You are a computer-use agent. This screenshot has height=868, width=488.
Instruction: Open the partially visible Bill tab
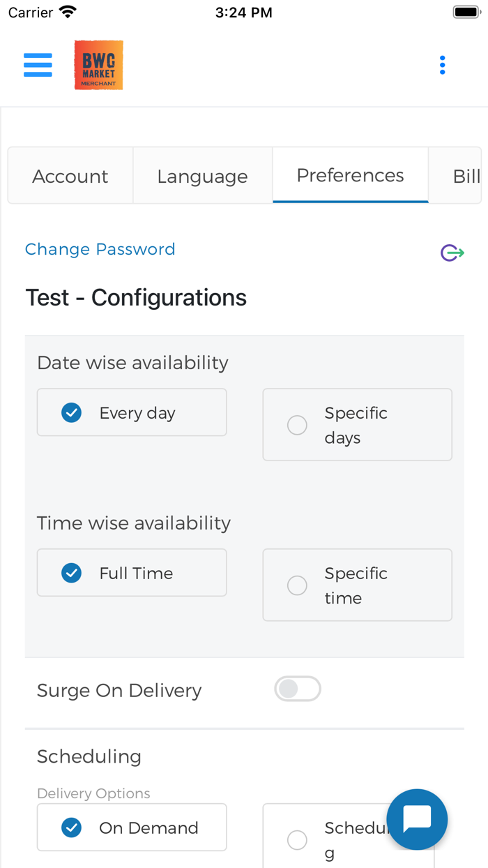point(465,176)
